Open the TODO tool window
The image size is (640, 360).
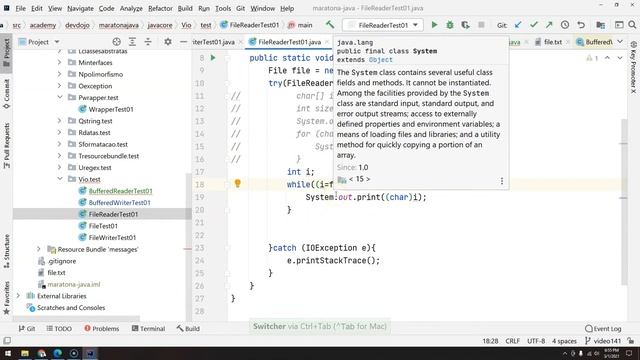tap(59, 329)
